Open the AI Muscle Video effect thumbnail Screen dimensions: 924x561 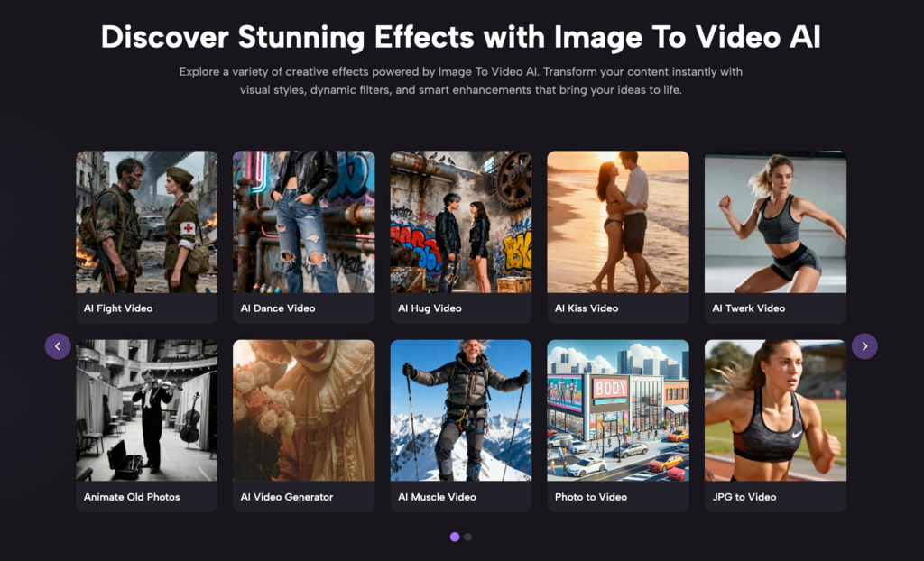pyautogui.click(x=460, y=410)
